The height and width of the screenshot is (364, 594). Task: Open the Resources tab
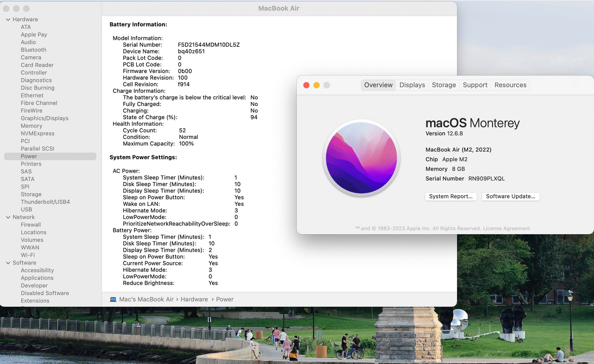pyautogui.click(x=511, y=85)
